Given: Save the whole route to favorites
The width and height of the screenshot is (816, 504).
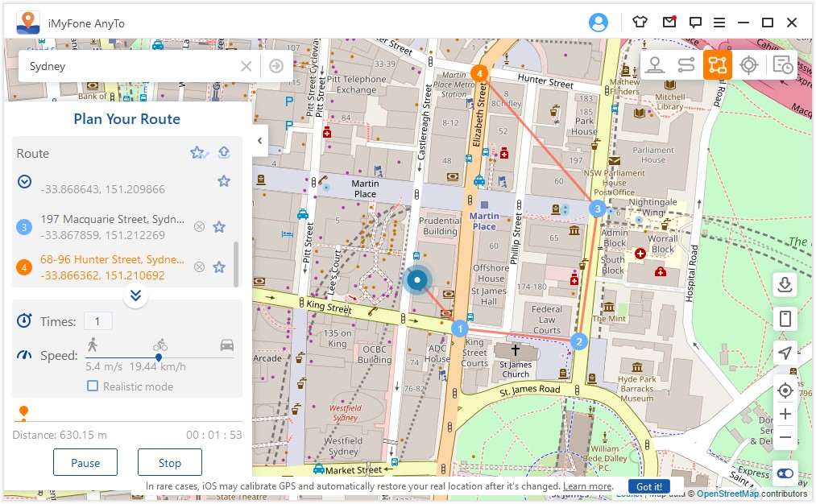Looking at the screenshot, I should (199, 153).
